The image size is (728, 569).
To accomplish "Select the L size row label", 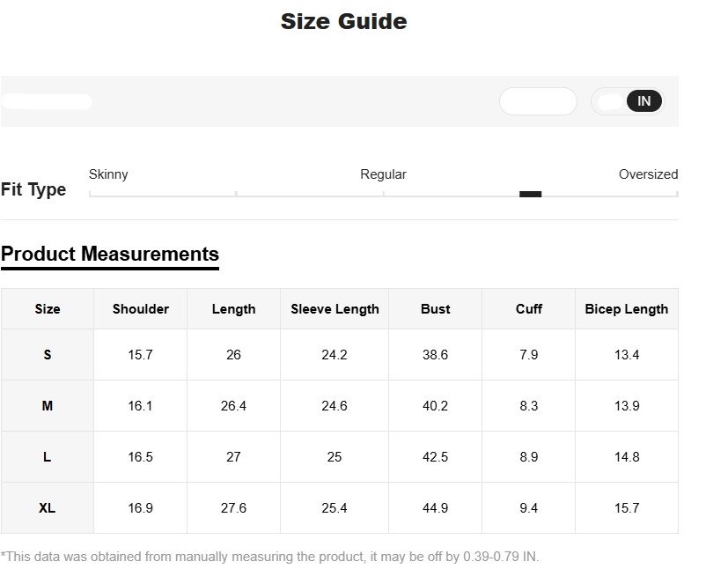I will [48, 457].
